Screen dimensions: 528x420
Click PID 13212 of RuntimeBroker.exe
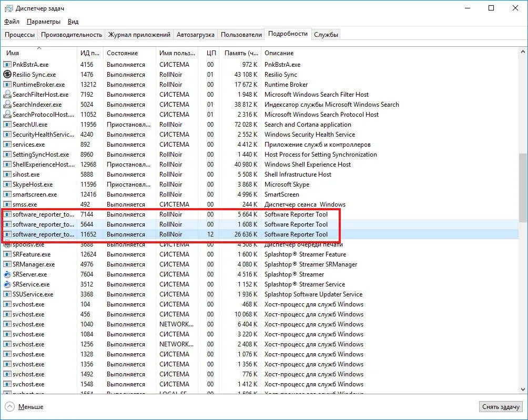[88, 85]
